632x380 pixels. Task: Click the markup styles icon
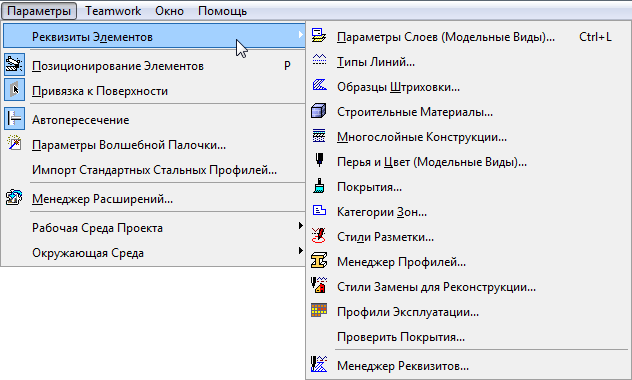tap(319, 235)
